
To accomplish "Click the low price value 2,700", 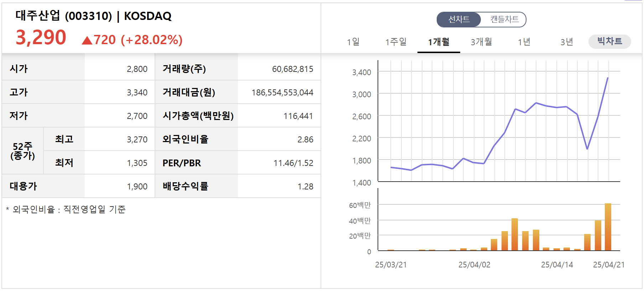I will pos(137,116).
